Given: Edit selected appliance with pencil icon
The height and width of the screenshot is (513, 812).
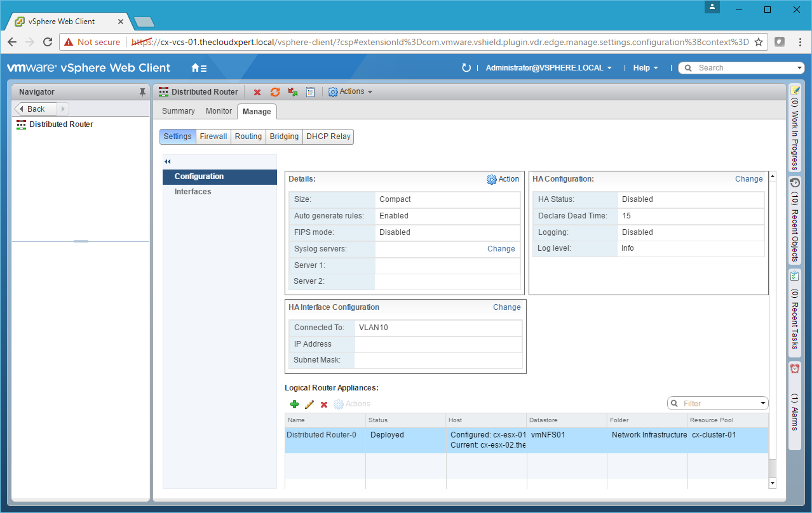Looking at the screenshot, I should tap(309, 404).
